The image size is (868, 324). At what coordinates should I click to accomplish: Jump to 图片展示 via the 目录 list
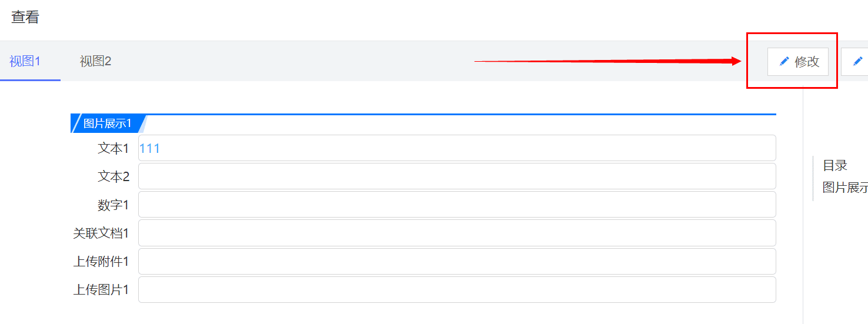[845, 188]
